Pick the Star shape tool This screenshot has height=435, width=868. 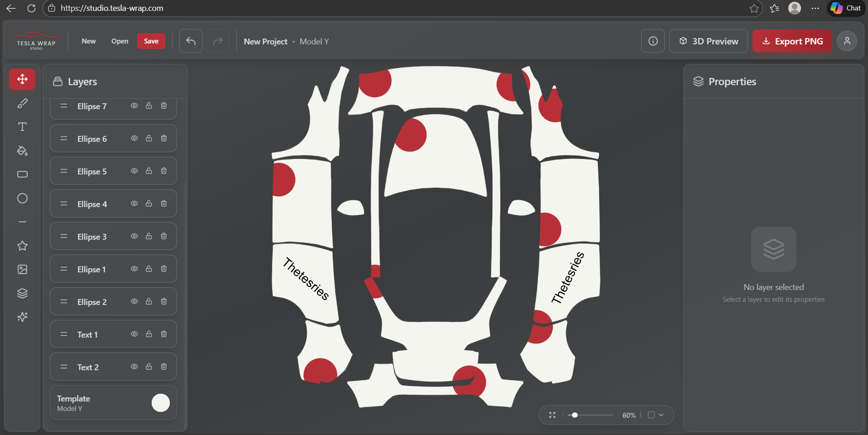pyautogui.click(x=22, y=246)
